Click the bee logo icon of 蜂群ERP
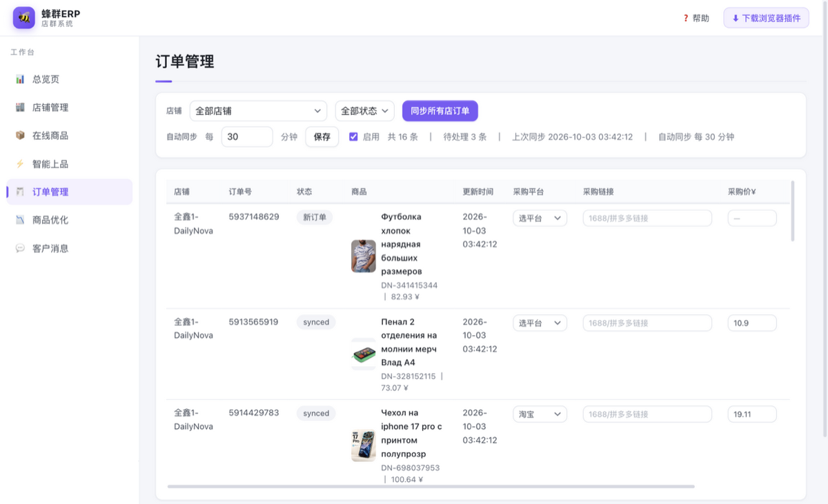 (x=24, y=18)
